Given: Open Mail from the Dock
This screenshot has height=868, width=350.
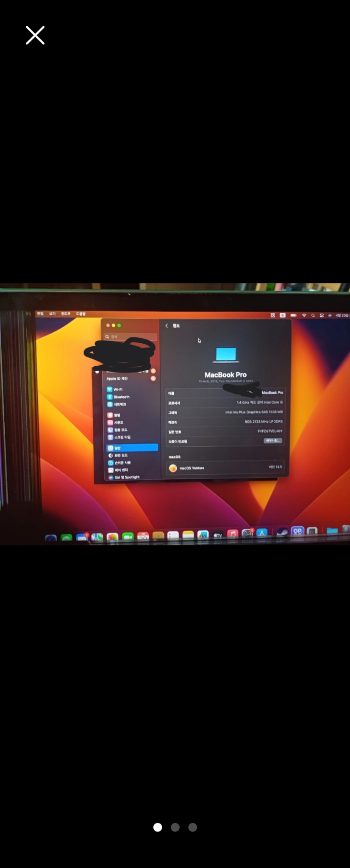Looking at the screenshot, I should [x=82, y=537].
